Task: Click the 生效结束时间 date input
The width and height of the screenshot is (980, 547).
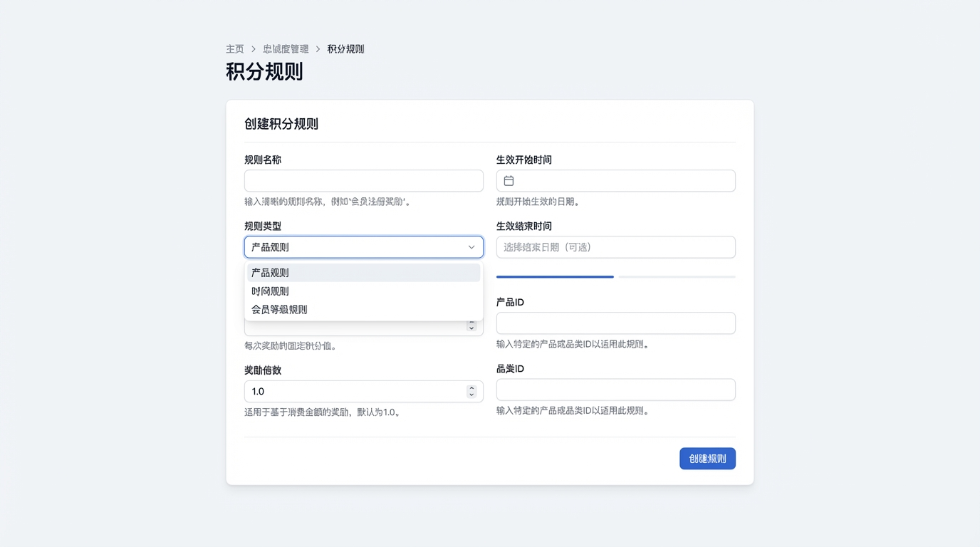Action: 615,247
